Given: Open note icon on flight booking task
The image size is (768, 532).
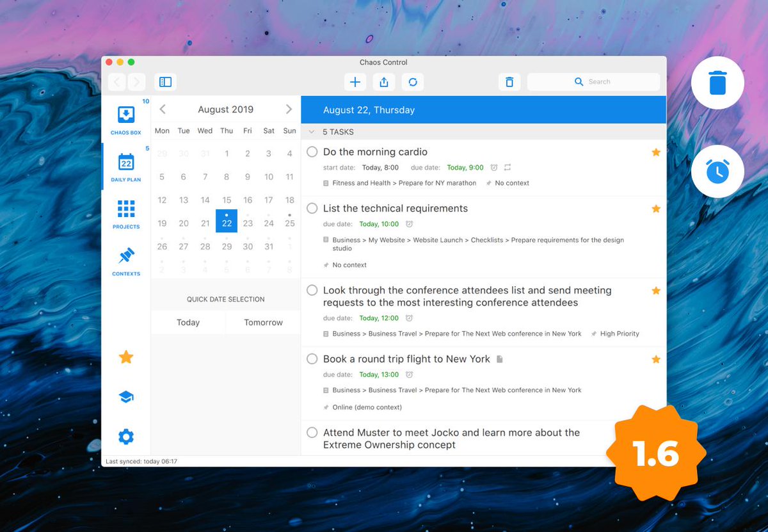Looking at the screenshot, I should click(500, 360).
